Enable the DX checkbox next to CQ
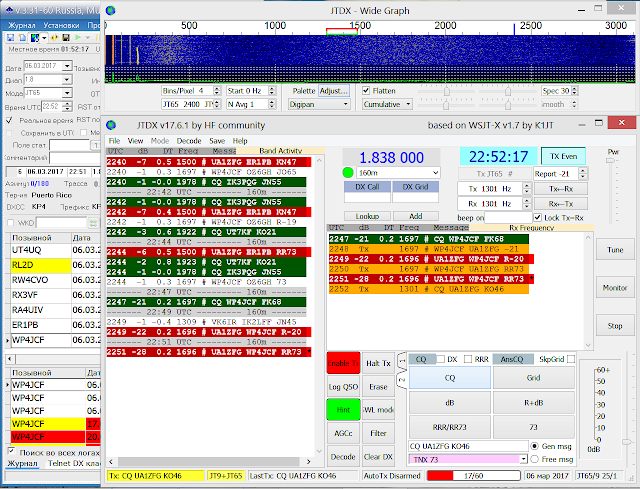640x489 pixels. click(x=441, y=359)
